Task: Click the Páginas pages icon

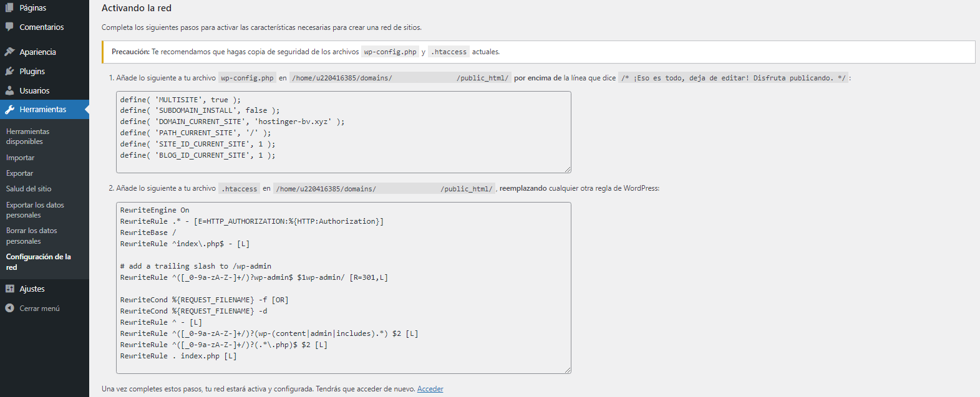Action: coord(9,7)
